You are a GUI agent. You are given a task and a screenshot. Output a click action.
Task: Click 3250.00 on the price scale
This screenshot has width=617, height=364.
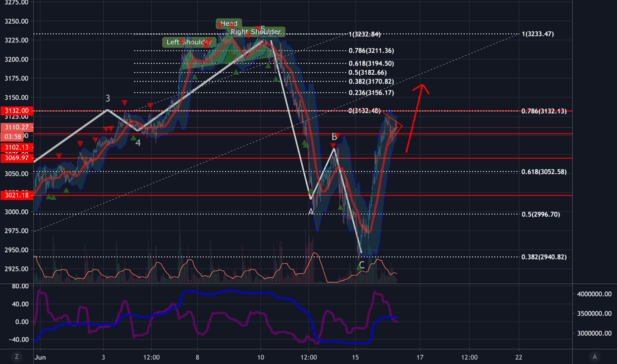[16, 21]
